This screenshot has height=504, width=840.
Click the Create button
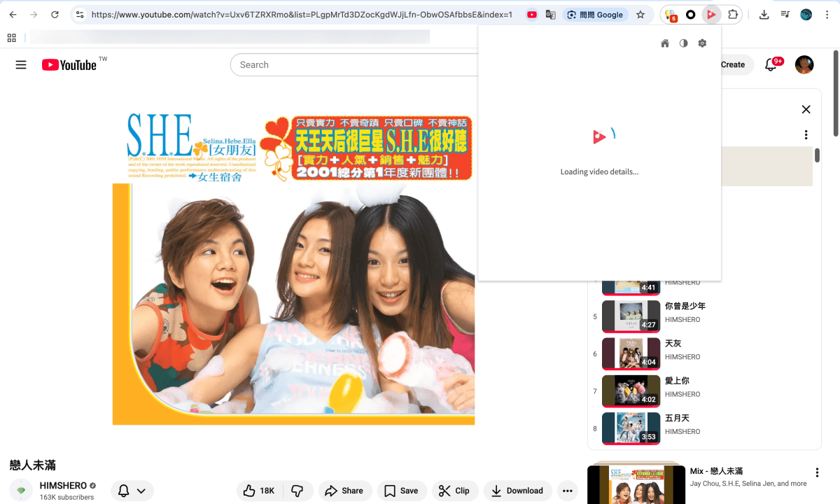[734, 64]
